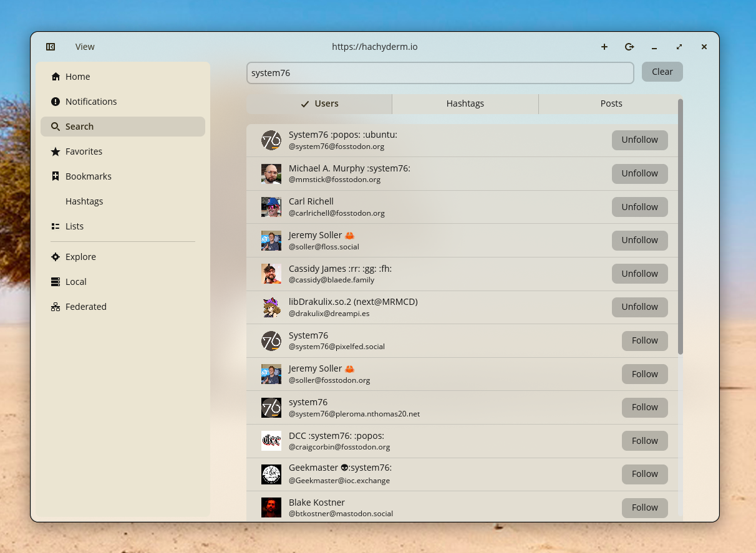The height and width of the screenshot is (553, 756).
Task: Follow Blake Kostner
Action: coord(645,507)
